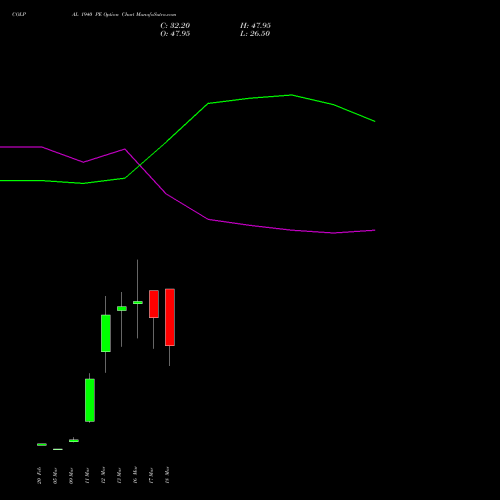The width and height of the screenshot is (500, 500).
Task: Click the long-wick green candle for 16 Mar
Action: pos(138,303)
